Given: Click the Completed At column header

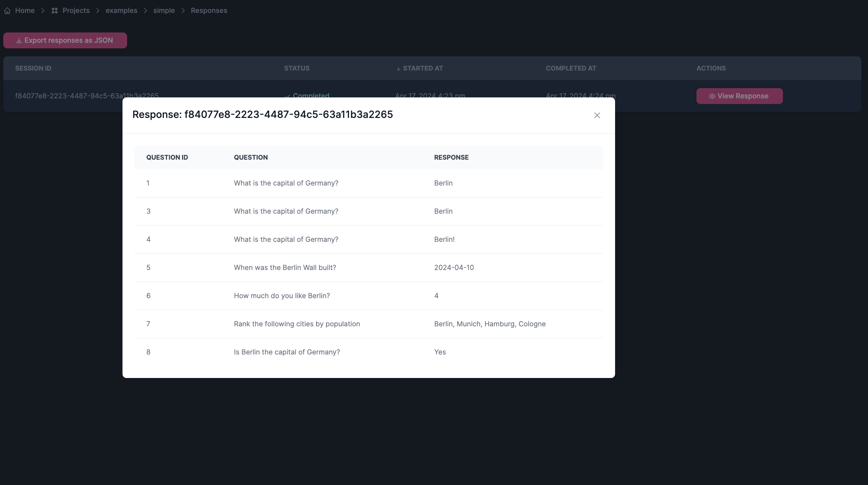Looking at the screenshot, I should tap(571, 69).
